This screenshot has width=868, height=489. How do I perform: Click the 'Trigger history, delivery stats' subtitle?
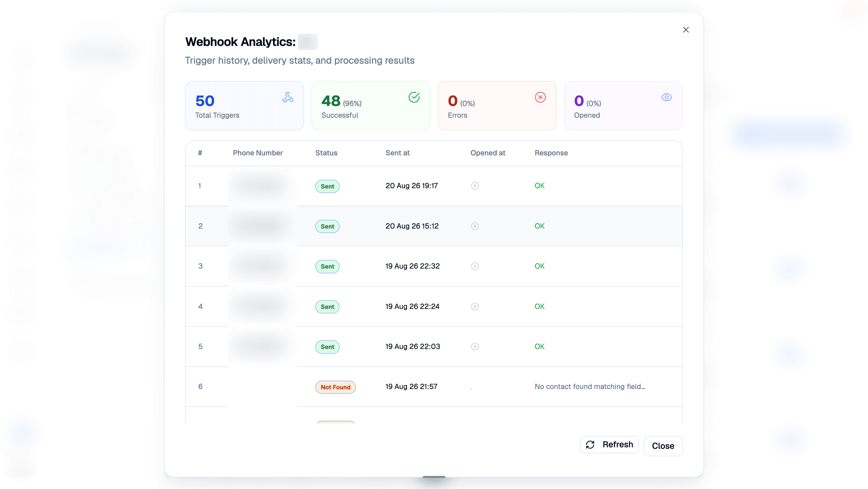pyautogui.click(x=300, y=61)
